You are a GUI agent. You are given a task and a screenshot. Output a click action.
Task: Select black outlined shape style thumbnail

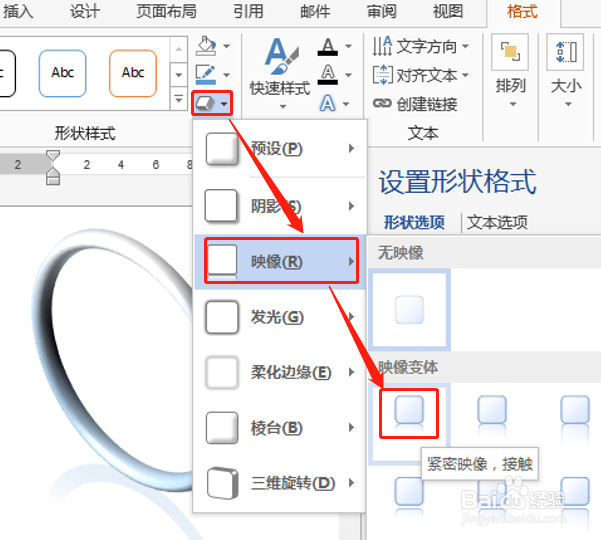click(x=7, y=73)
